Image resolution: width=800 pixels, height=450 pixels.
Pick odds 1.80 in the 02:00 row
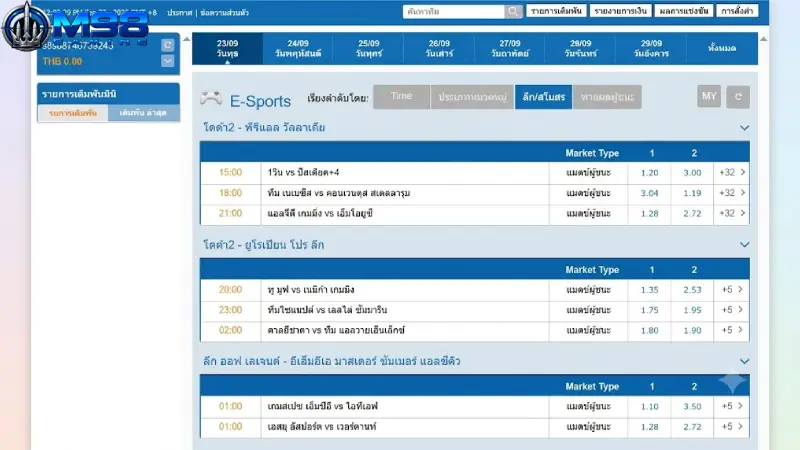(x=649, y=330)
